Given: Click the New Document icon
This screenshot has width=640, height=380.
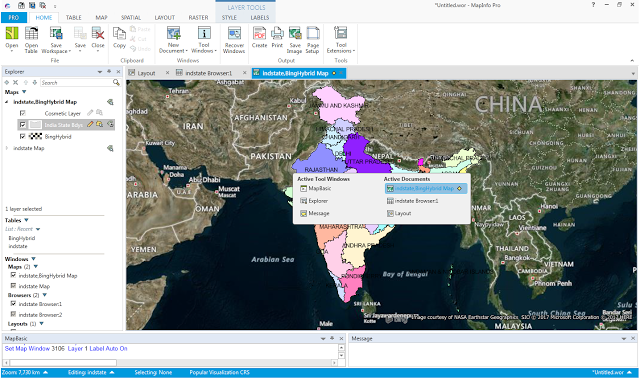Looking at the screenshot, I should coord(173,33).
